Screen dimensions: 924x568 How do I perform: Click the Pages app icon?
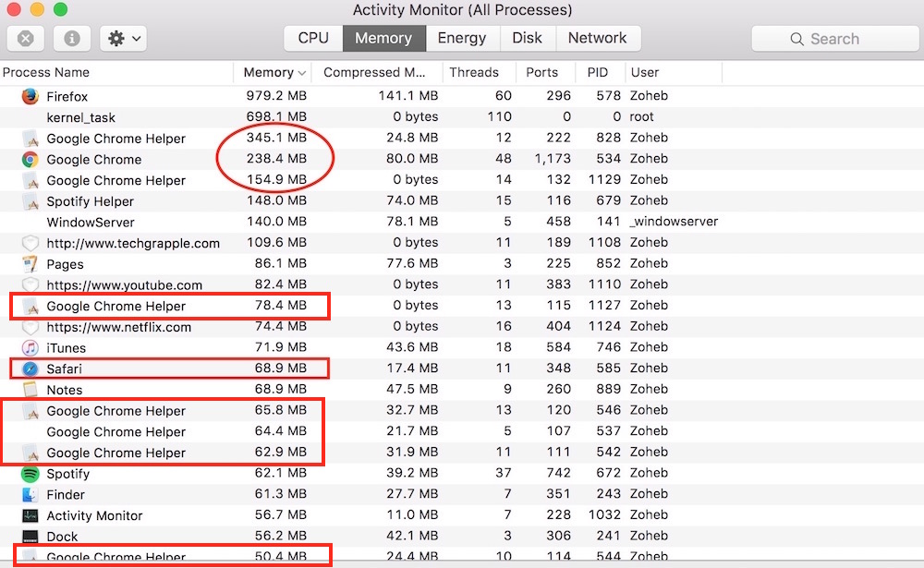coord(30,264)
